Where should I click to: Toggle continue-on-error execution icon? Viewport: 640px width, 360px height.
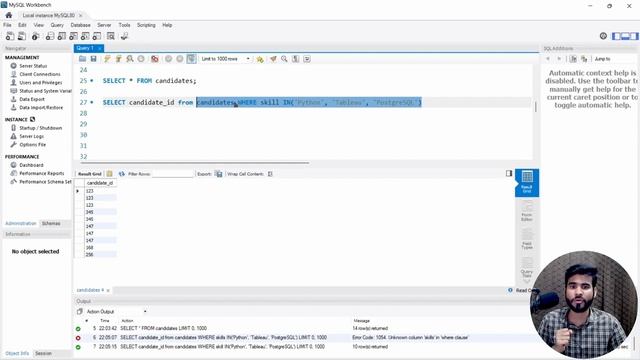pyautogui.click(x=154, y=59)
